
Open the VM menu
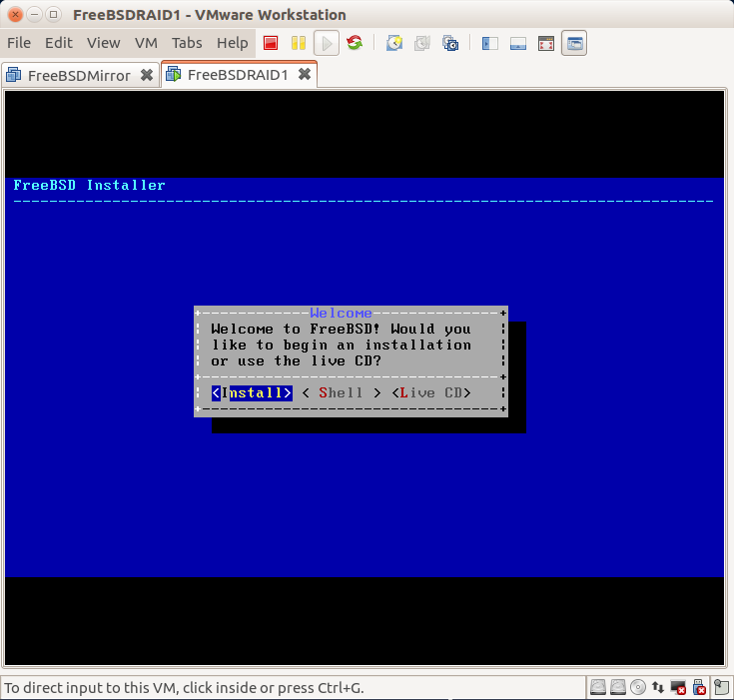point(146,43)
